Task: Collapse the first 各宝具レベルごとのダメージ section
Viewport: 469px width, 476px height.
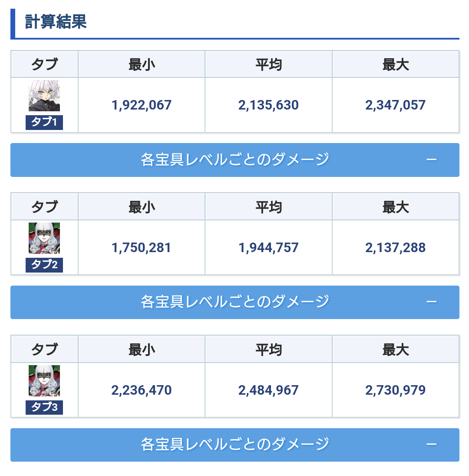Action: (x=234, y=160)
